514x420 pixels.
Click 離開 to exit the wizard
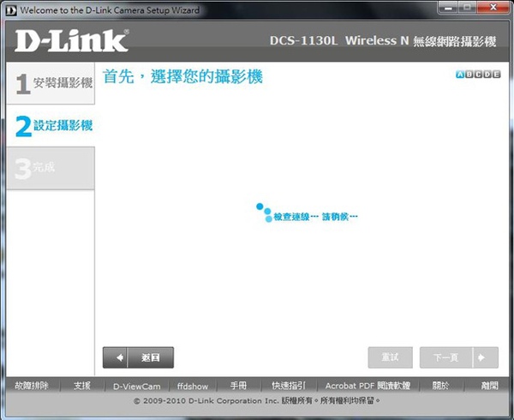(x=489, y=386)
